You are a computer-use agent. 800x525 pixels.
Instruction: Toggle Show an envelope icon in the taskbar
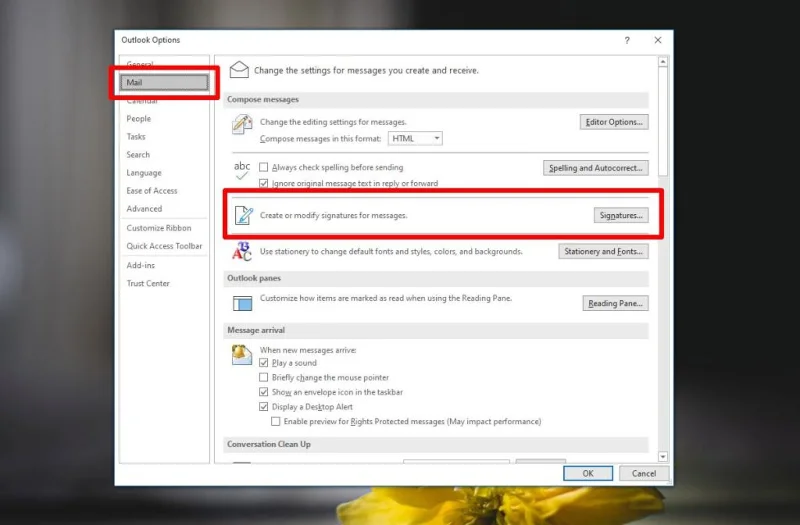(263, 392)
